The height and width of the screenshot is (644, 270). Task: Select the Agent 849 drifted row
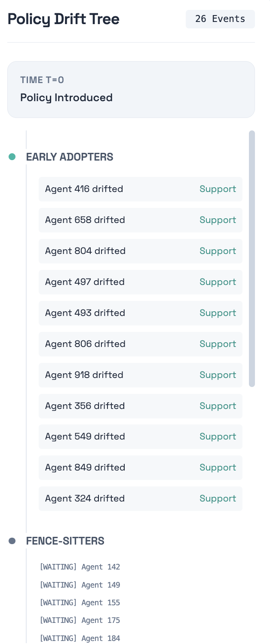(141, 468)
